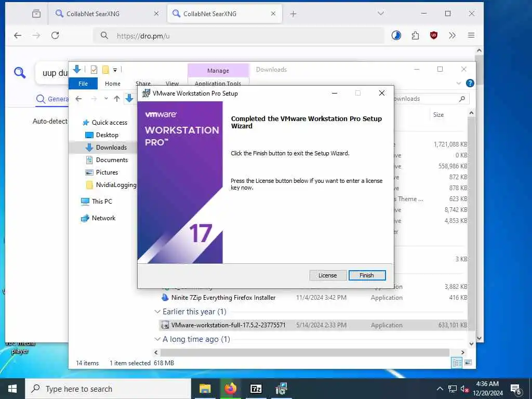Open the uBlock Origin shield icon
532x399 pixels.
434,35
